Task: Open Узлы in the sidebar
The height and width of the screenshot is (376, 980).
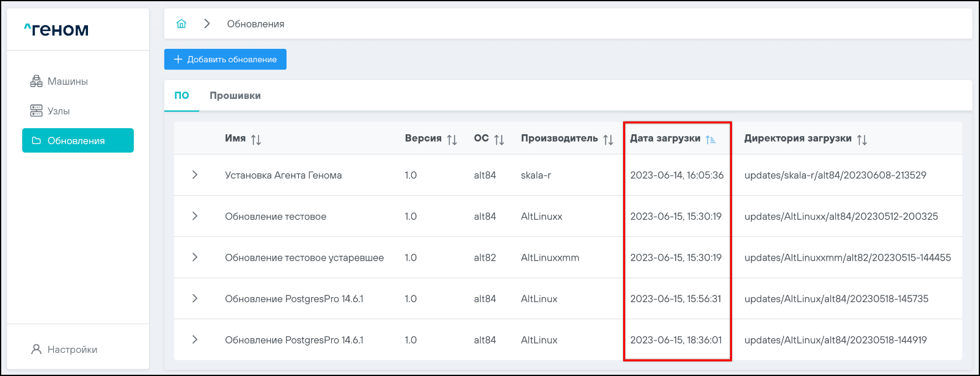Action: [59, 111]
